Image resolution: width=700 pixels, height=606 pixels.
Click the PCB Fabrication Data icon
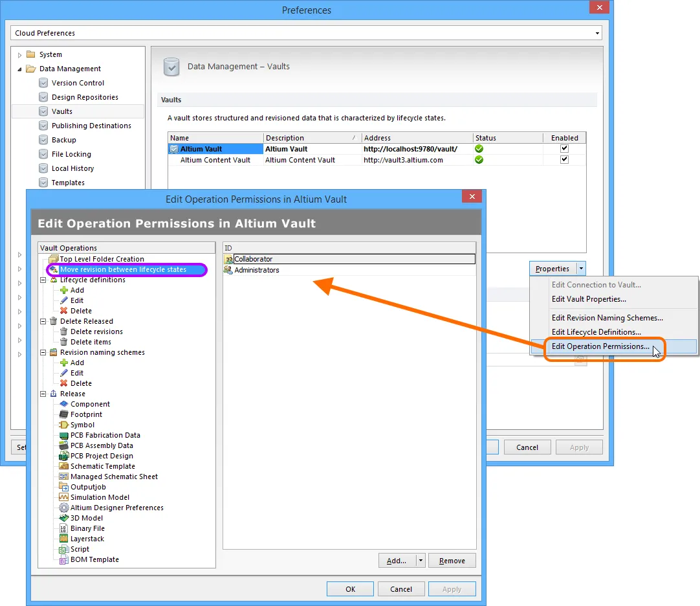click(64, 435)
